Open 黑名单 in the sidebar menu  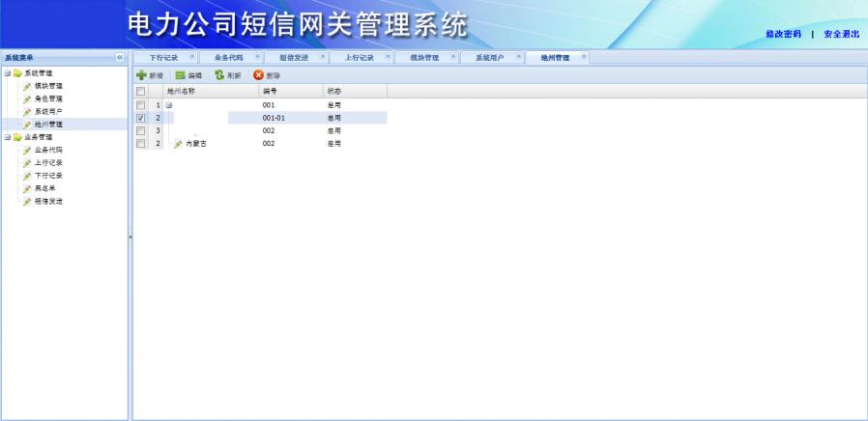45,188
